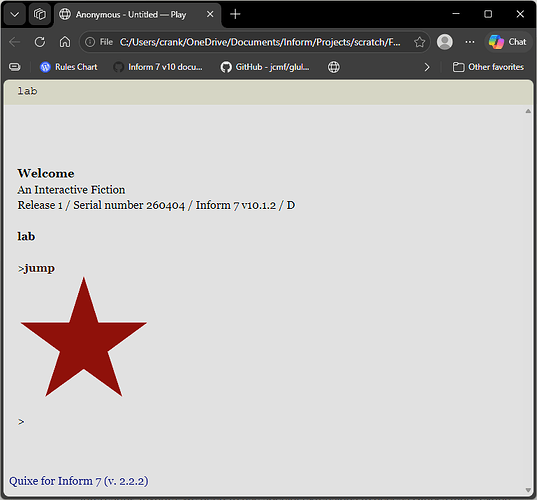
Task: Click the address bar file path
Action: click(260, 42)
